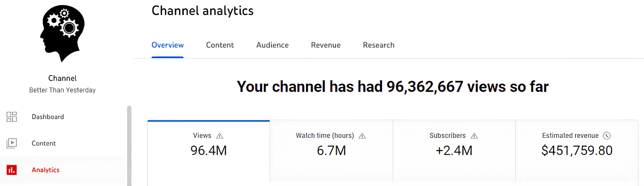Switch to the Content analytics tab

(x=220, y=45)
